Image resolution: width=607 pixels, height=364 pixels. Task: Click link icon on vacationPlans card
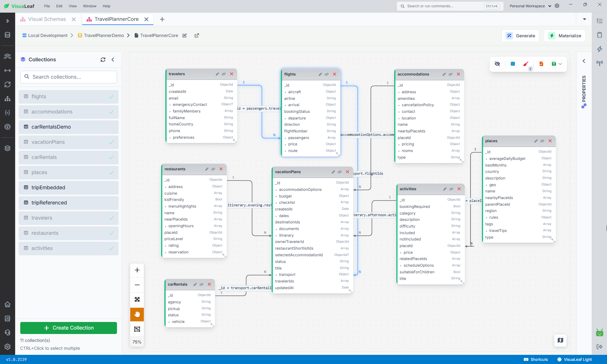[x=340, y=172]
